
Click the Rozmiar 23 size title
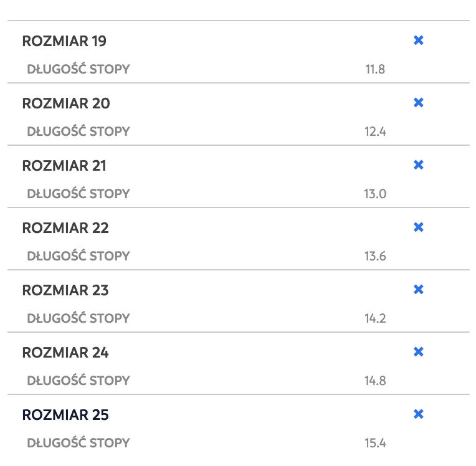65,290
